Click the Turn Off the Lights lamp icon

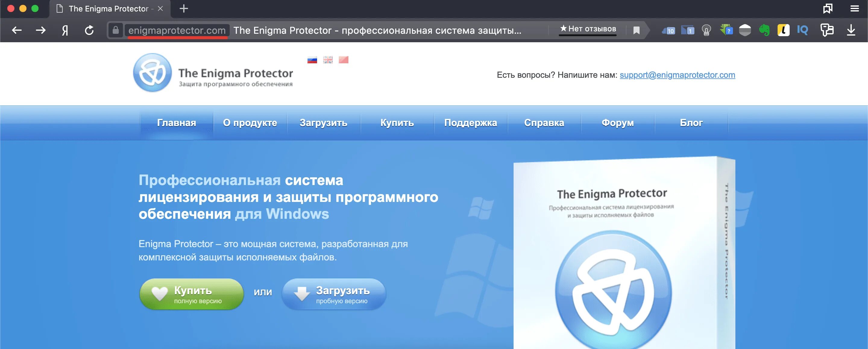tap(706, 30)
